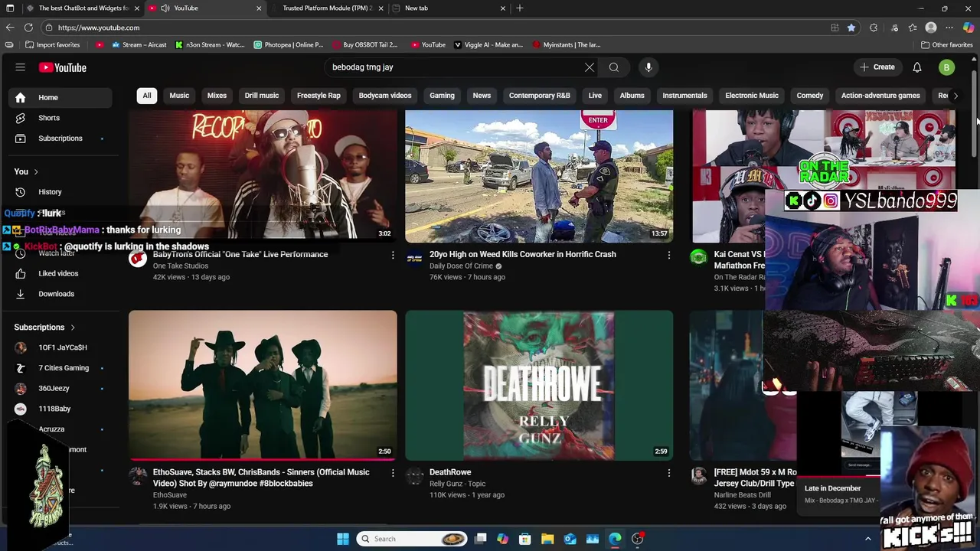This screenshot has width=980, height=551.
Task: Select the Freestyle Rap chip
Action: point(318,96)
